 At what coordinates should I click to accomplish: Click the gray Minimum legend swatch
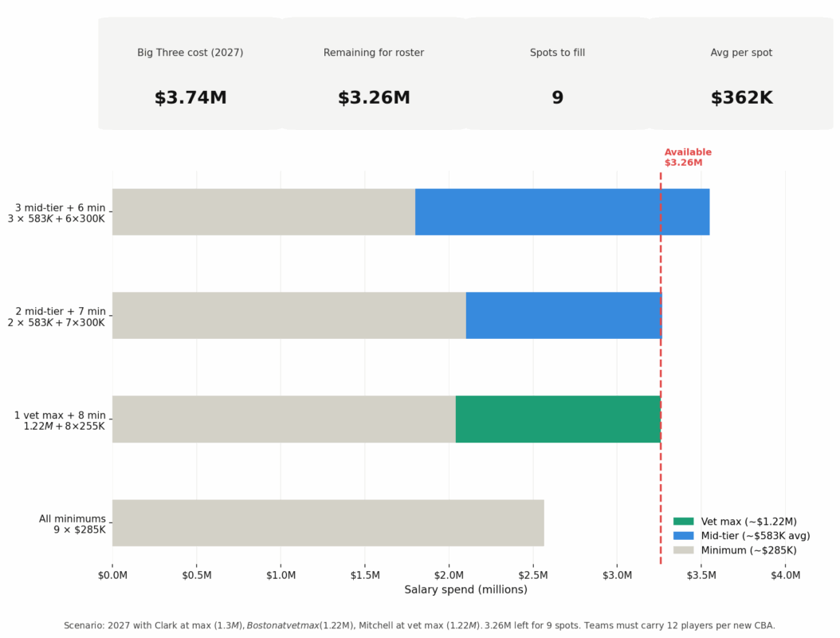point(683,550)
